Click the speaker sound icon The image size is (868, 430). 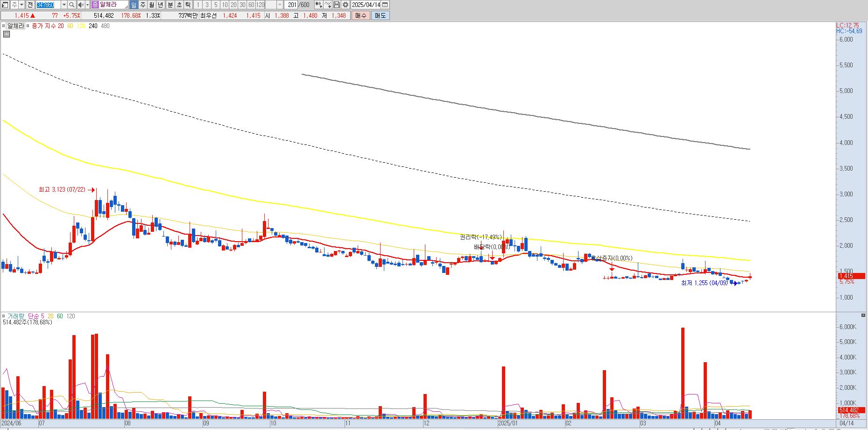(81, 5)
